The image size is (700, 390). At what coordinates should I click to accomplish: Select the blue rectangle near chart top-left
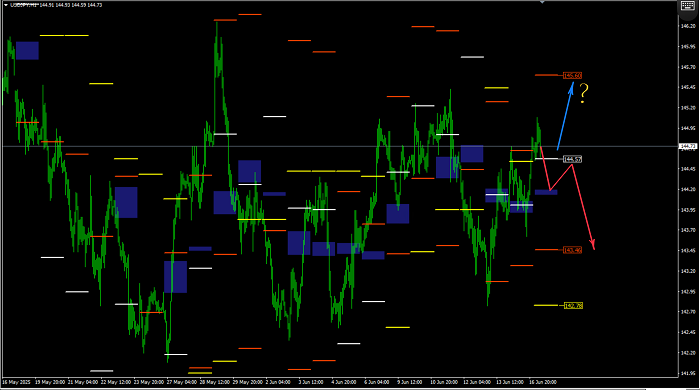[x=27, y=51]
